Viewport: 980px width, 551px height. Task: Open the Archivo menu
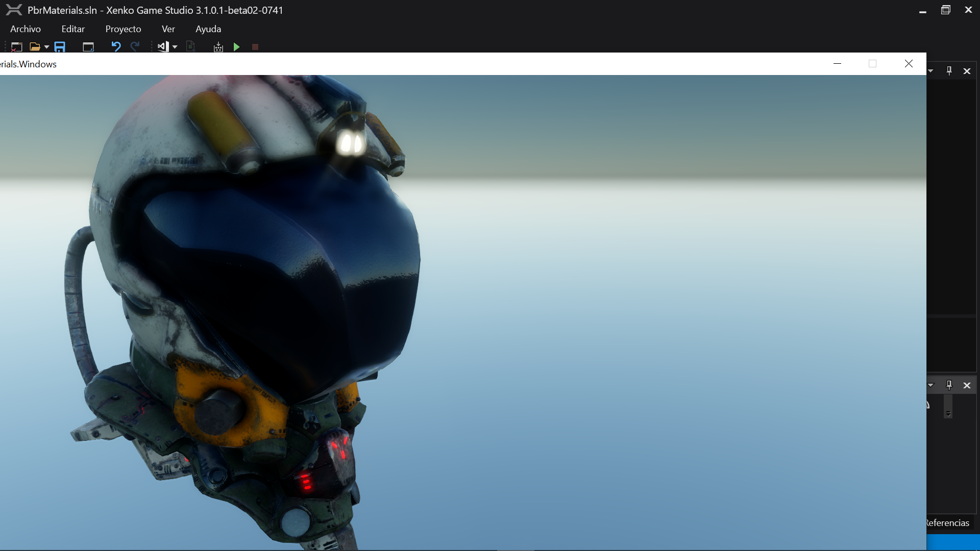click(x=26, y=29)
